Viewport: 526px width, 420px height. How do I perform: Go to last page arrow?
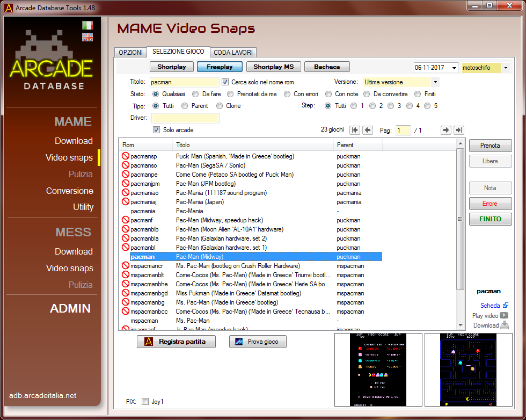pyautogui.click(x=458, y=130)
